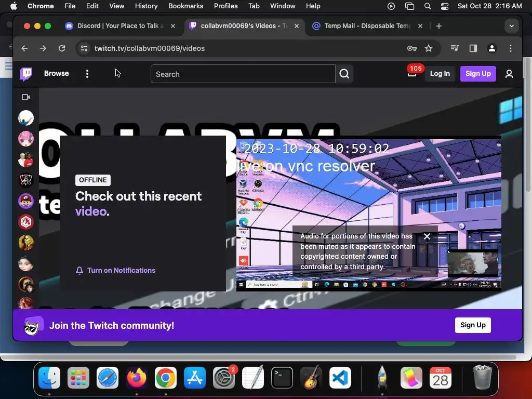Viewport: 532px width, 399px height.
Task: Open Launchpad from the Dock
Action: click(78, 377)
